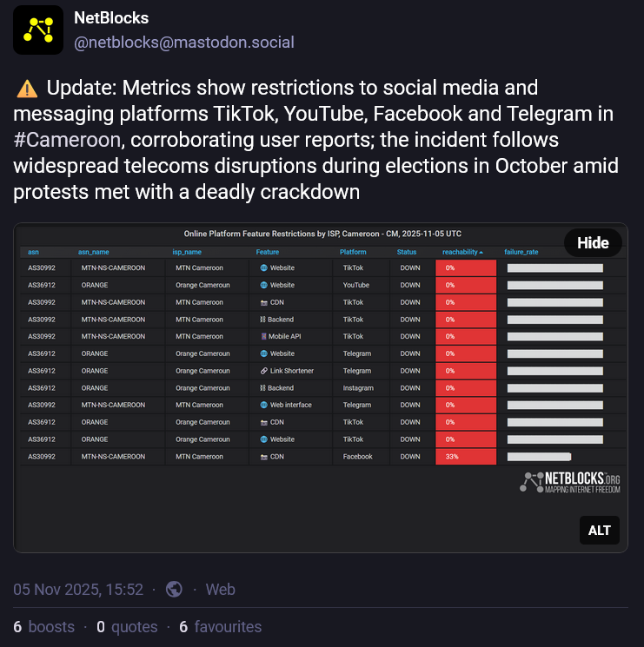Click the red 33% reachability cell
Image resolution: width=644 pixels, height=647 pixels.
(x=466, y=457)
